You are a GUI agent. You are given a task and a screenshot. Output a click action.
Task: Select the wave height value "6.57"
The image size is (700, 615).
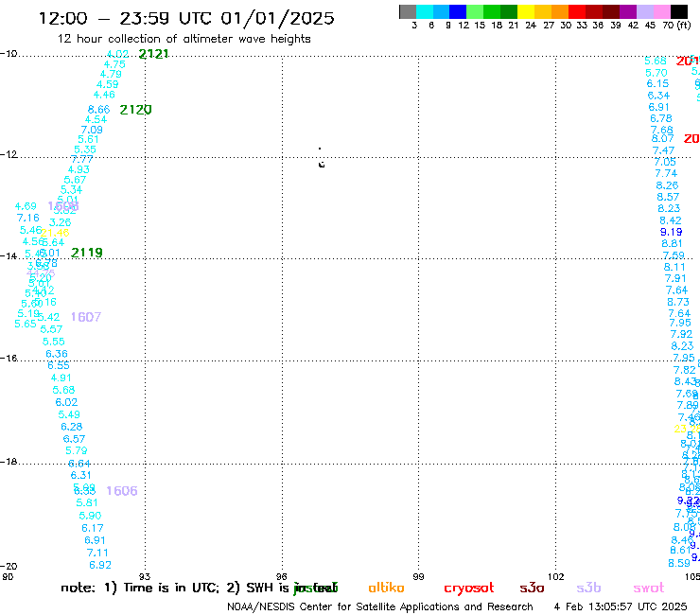coord(74,439)
